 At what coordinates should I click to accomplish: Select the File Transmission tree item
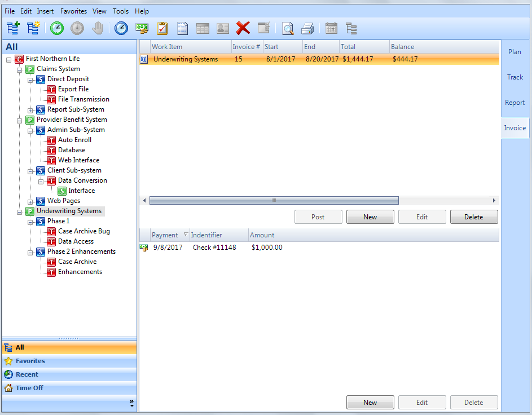[x=83, y=99]
